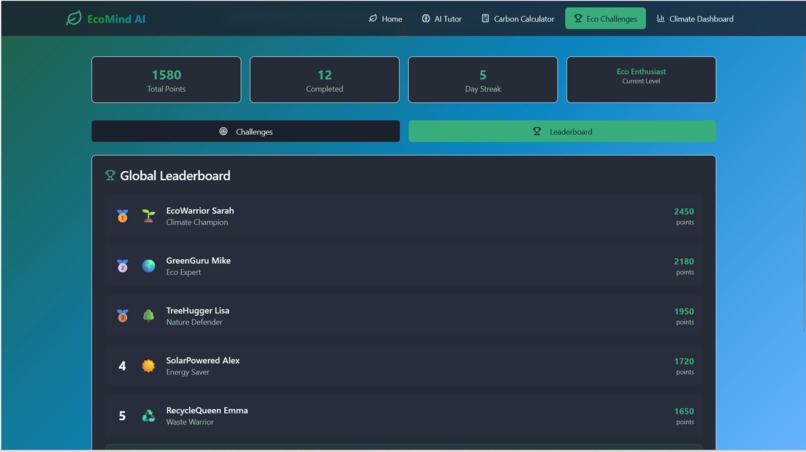Click the silver medal icon for GreenGuru Mike

pyautogui.click(x=122, y=265)
